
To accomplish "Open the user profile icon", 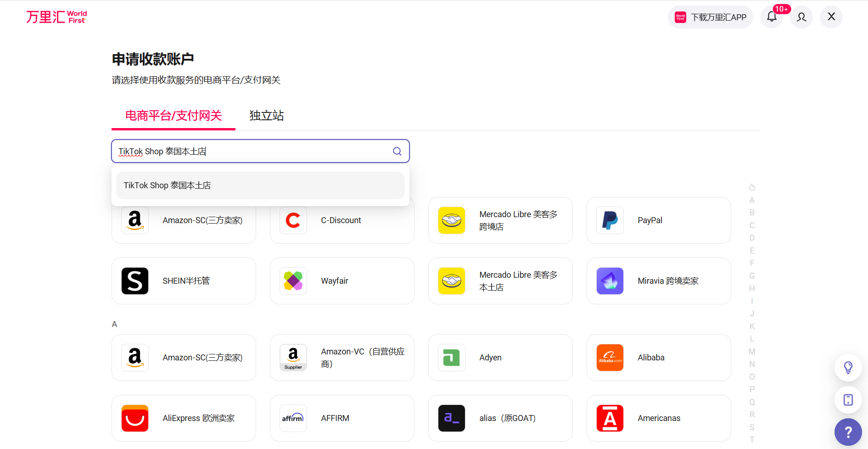I will [801, 17].
